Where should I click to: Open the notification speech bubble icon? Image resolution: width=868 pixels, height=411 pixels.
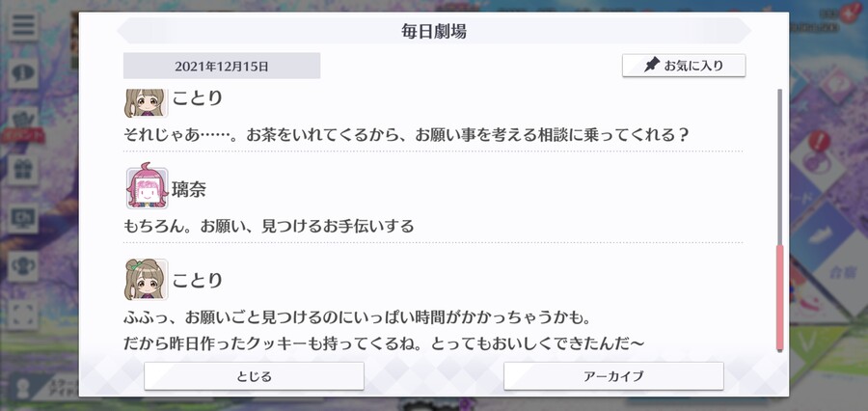23,73
